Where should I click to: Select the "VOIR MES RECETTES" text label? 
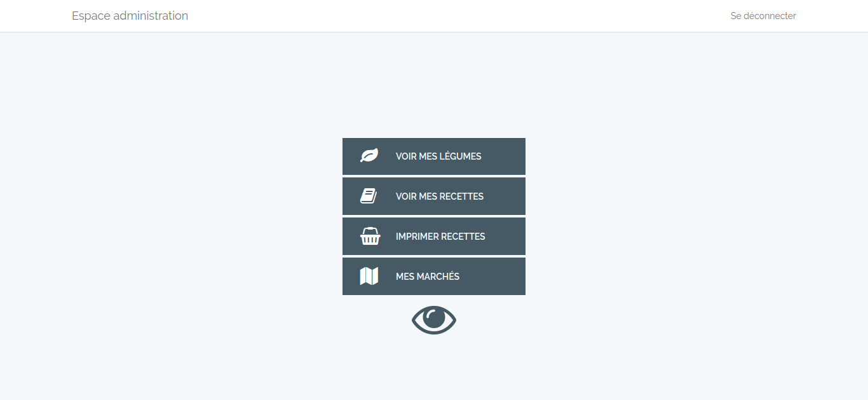coord(440,197)
